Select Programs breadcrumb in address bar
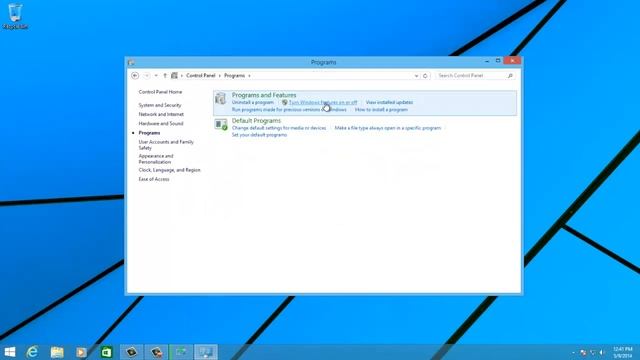Viewport: 640px width, 360px height. [x=235, y=76]
